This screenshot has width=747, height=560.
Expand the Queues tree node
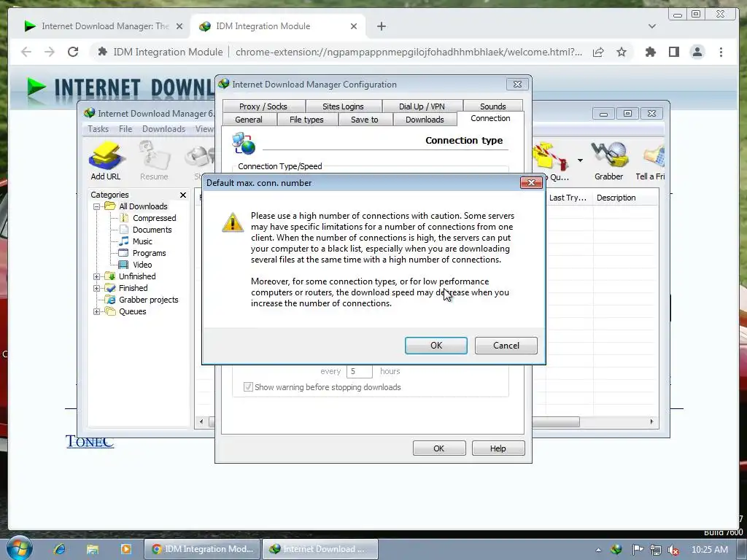pyautogui.click(x=97, y=311)
